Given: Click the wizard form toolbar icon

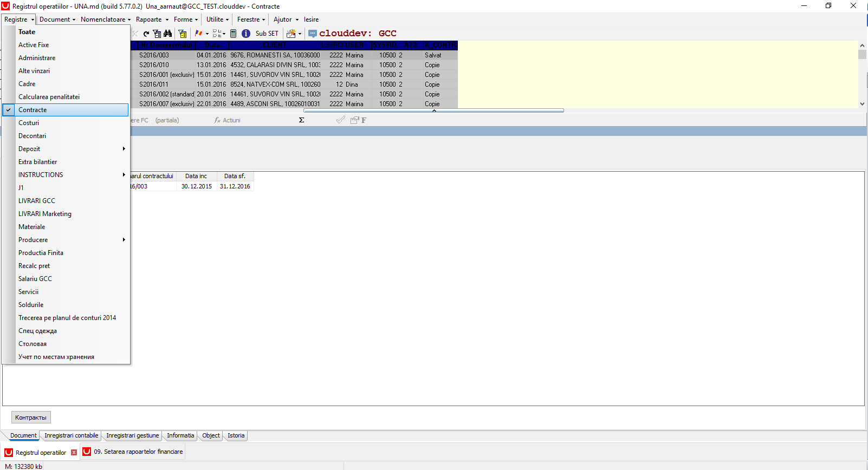Looking at the screenshot, I should point(291,34).
